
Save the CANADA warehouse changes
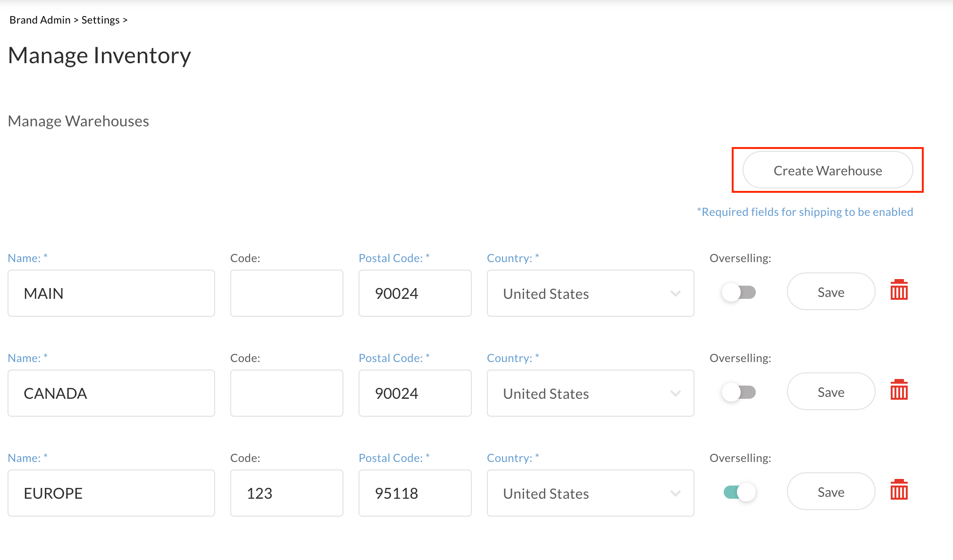[x=831, y=391]
